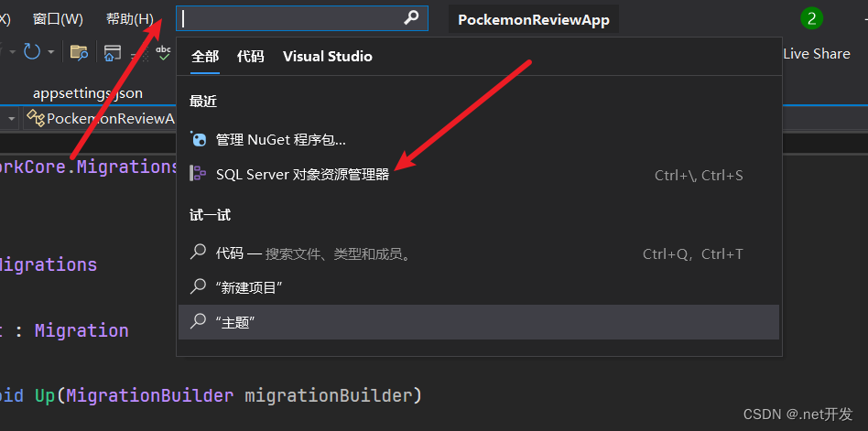Screen dimensions: 868x431
Task: Click search icon next to 代码 suggestion
Action: point(198,253)
